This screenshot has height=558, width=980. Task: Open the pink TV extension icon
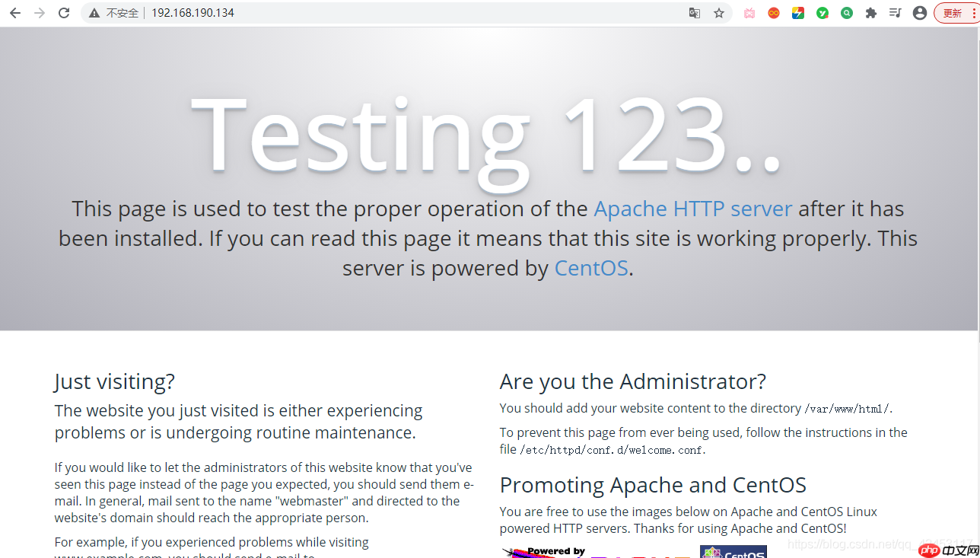coord(749,13)
